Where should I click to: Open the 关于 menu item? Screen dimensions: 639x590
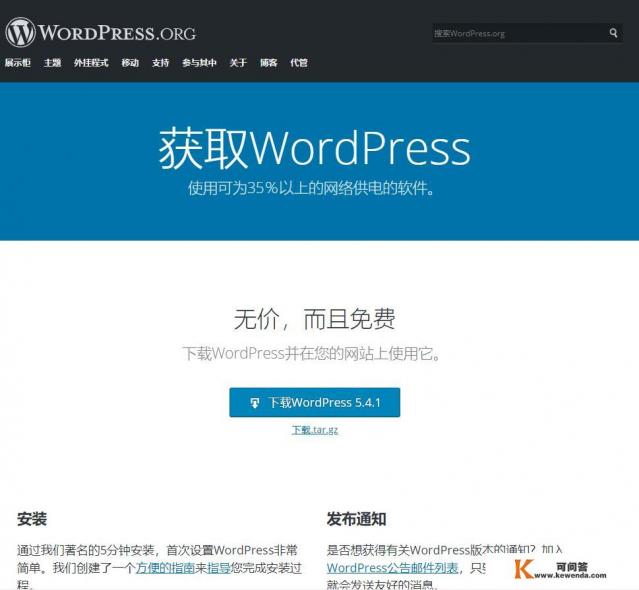click(238, 63)
